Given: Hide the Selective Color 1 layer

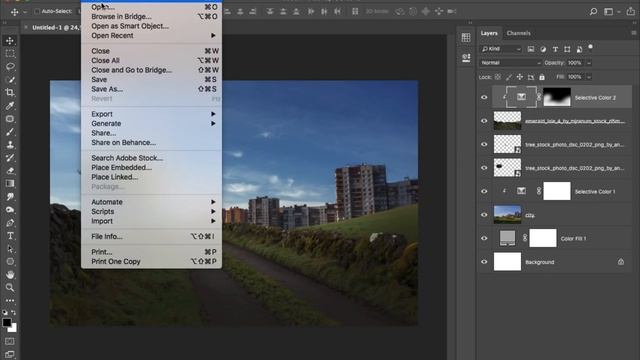Looking at the screenshot, I should click(x=484, y=191).
